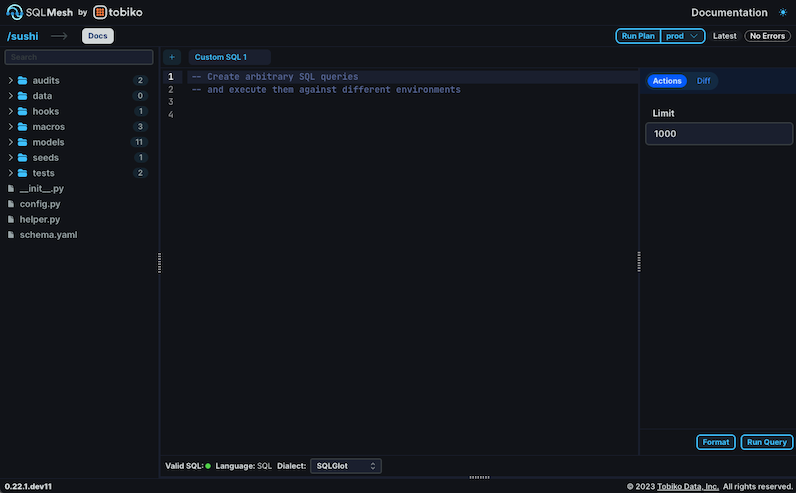Select the models tree row label
This screenshot has height=493, width=796.
[x=48, y=142]
